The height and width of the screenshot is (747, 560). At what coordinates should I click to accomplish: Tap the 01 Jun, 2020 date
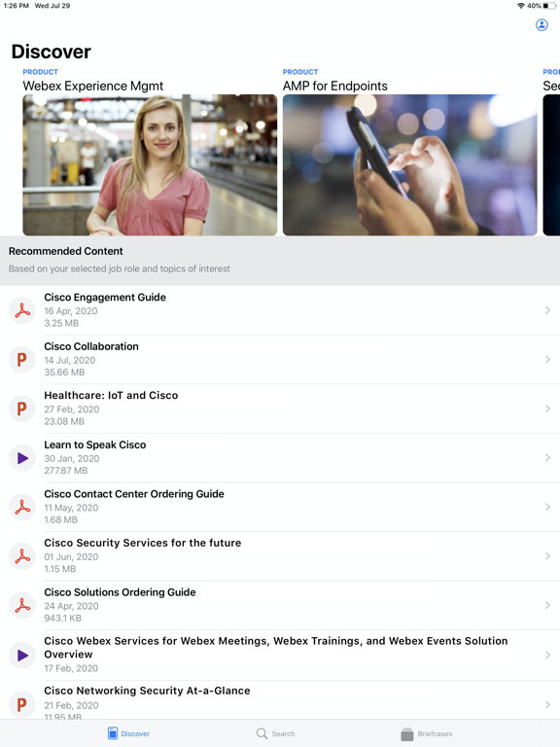71,557
